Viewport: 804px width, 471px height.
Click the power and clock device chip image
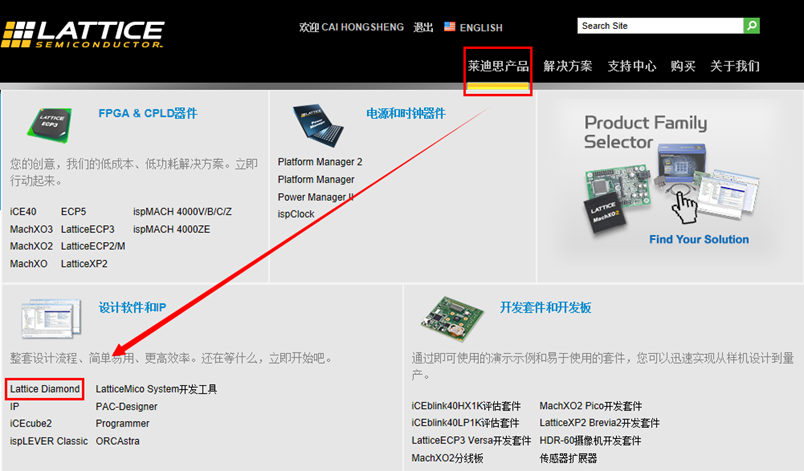point(318,126)
